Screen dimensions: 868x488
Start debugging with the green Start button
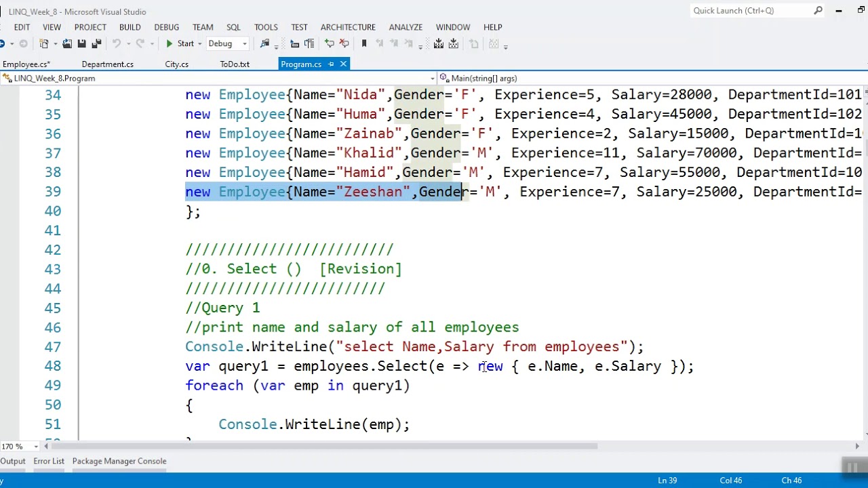(x=180, y=44)
